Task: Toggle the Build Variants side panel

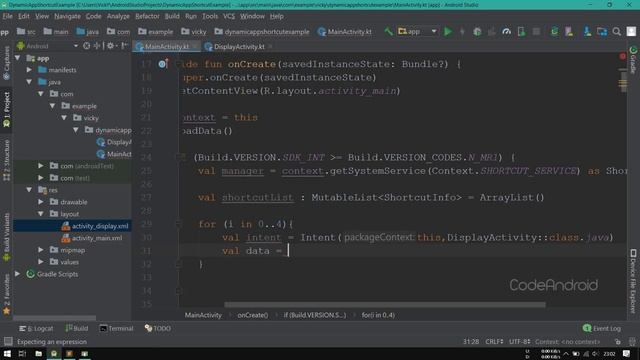Action: click(6, 236)
